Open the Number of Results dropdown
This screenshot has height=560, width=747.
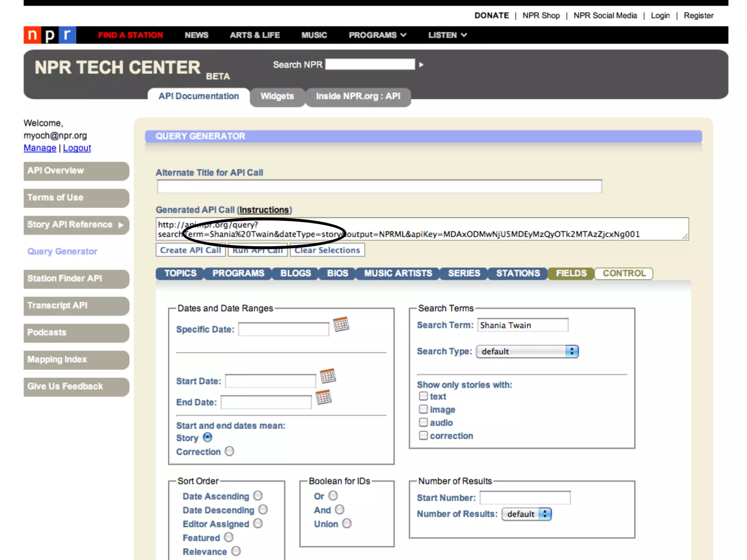tap(526, 514)
